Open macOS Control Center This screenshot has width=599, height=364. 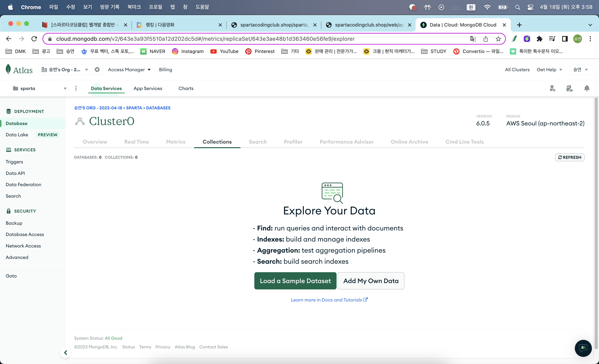pyautogui.click(x=530, y=7)
